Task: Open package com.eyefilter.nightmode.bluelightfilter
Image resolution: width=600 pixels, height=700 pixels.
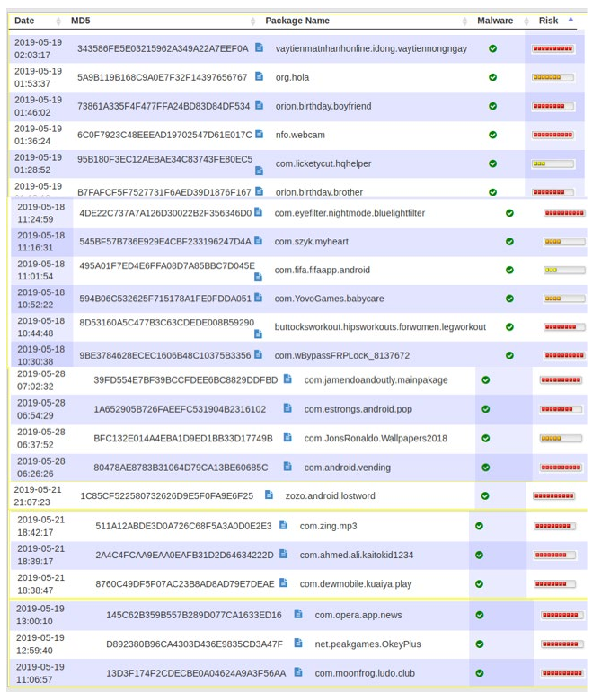Action: [x=350, y=213]
